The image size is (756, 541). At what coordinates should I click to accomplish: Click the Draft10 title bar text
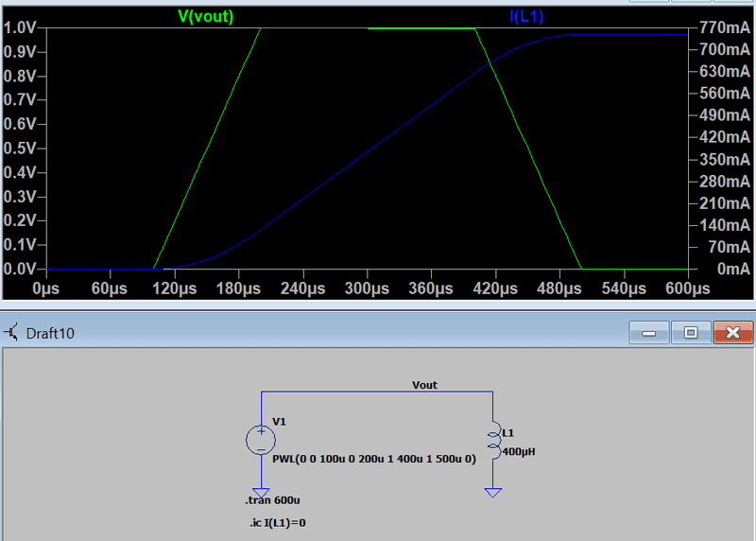(50, 333)
